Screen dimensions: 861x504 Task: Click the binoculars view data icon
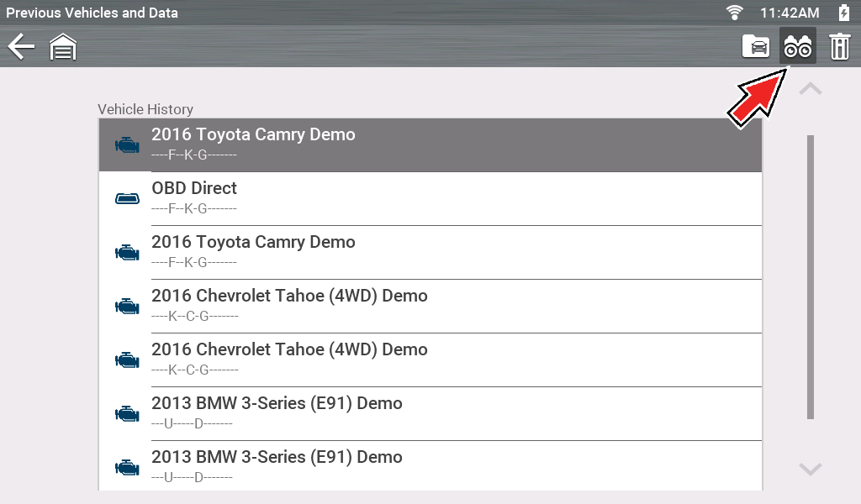797,46
